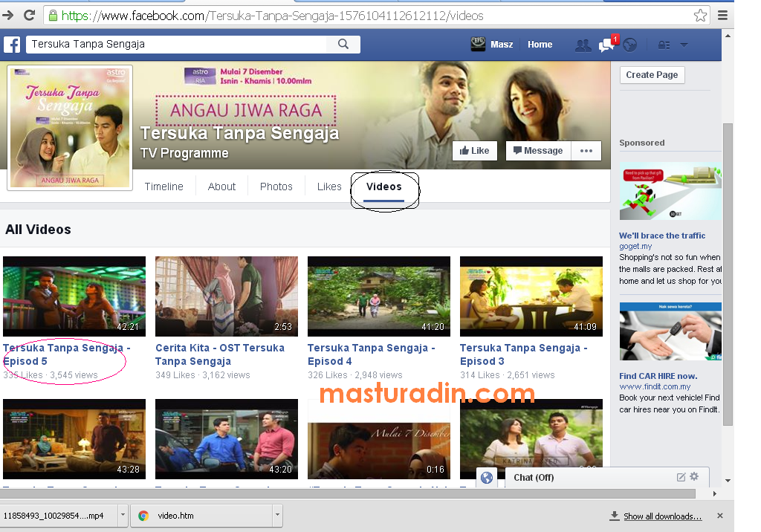Play the Episod 4 video thumbnail
761x532 pixels.
tap(379, 296)
